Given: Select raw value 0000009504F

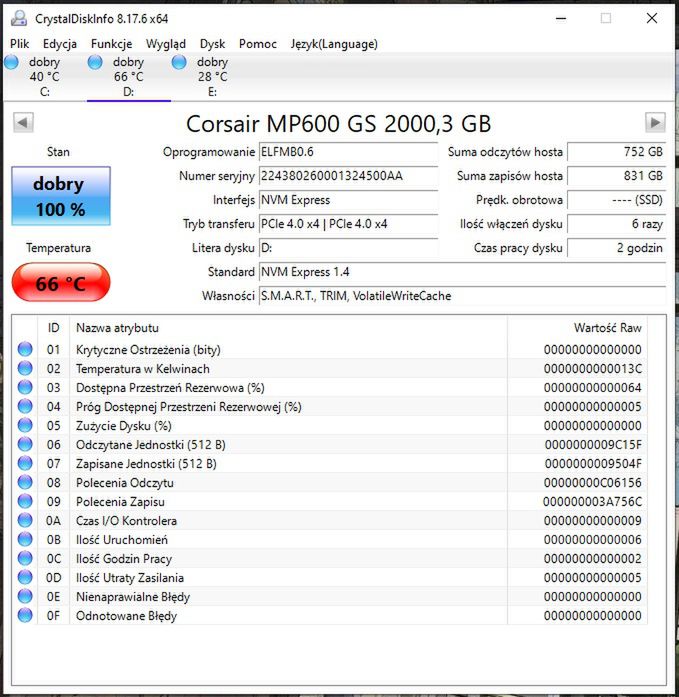Looking at the screenshot, I should (x=593, y=464).
